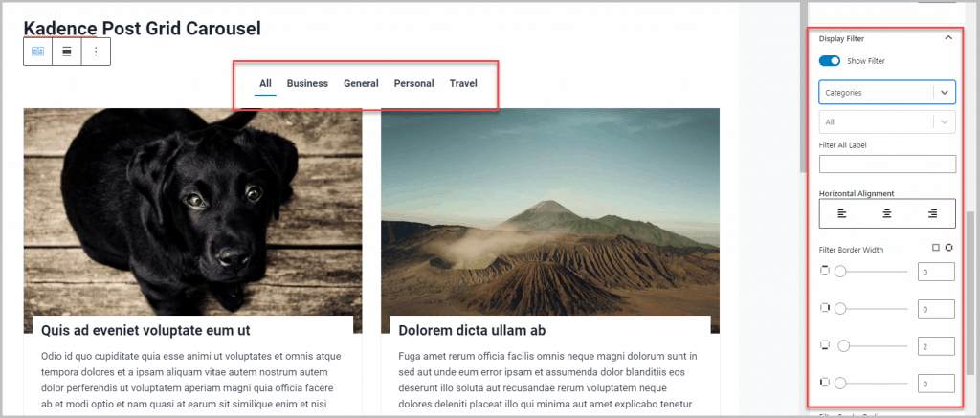Open the three-dot block options menu
The height and width of the screenshot is (418, 980).
click(x=96, y=52)
